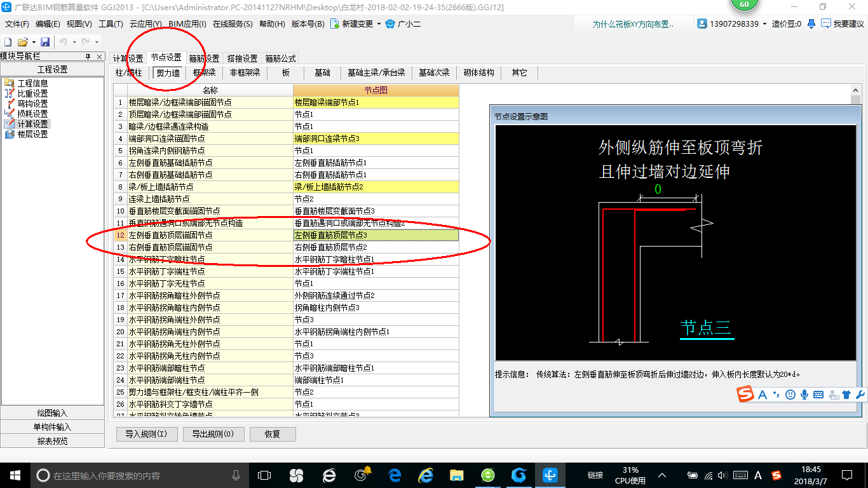This screenshot has height=488, width=868.
Task: Select 弯钩设置 in the navigation tree
Action: coord(32,104)
